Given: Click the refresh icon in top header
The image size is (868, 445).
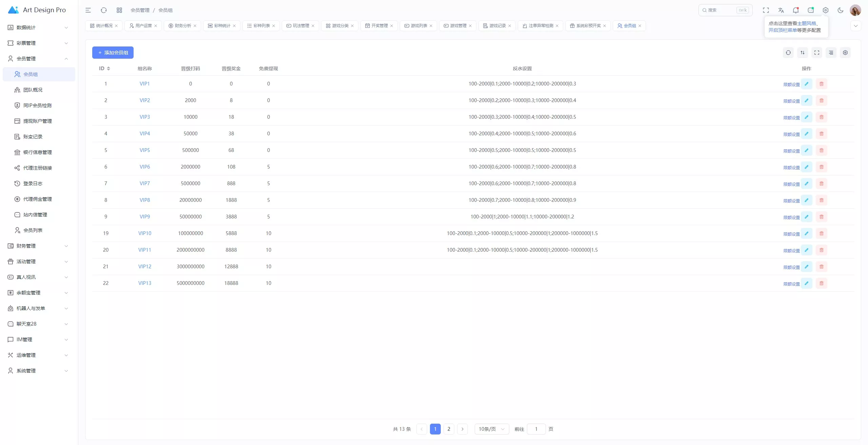Looking at the screenshot, I should coord(104,10).
